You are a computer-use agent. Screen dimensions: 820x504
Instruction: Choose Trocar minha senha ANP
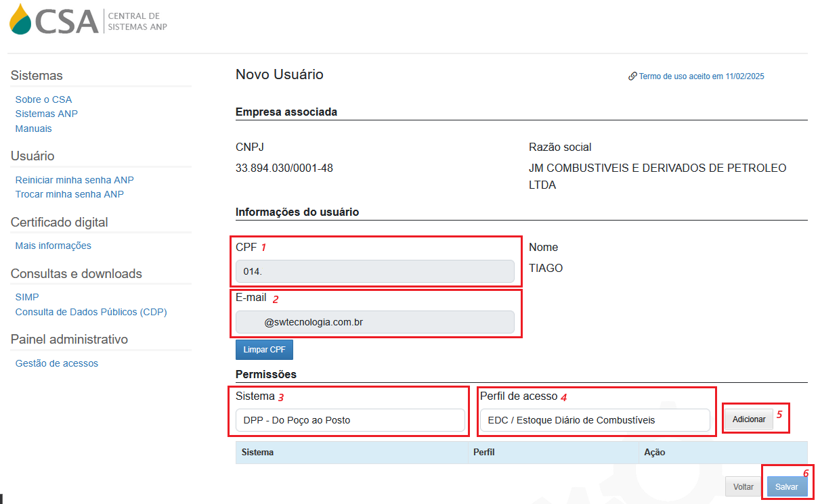tap(69, 194)
